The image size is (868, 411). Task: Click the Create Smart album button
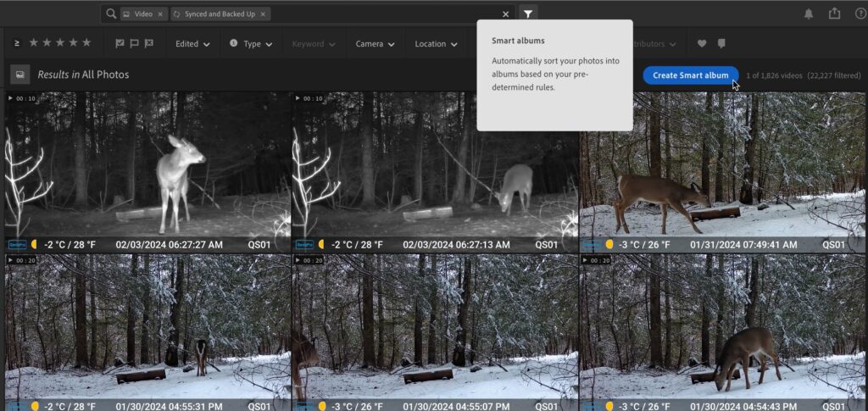pos(690,75)
